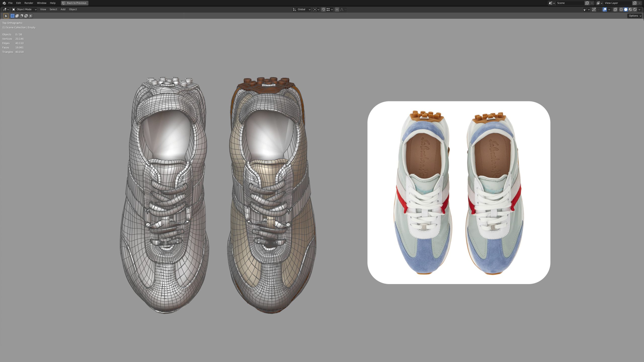This screenshot has height=362, width=644.
Task: Click the Edges 40,110 statistic
Action: [x=13, y=43]
